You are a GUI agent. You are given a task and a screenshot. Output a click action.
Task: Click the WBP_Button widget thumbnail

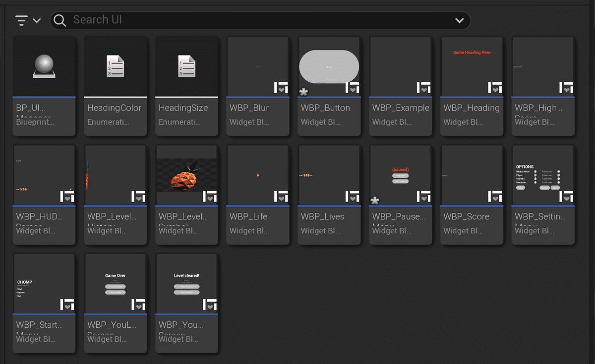329,66
